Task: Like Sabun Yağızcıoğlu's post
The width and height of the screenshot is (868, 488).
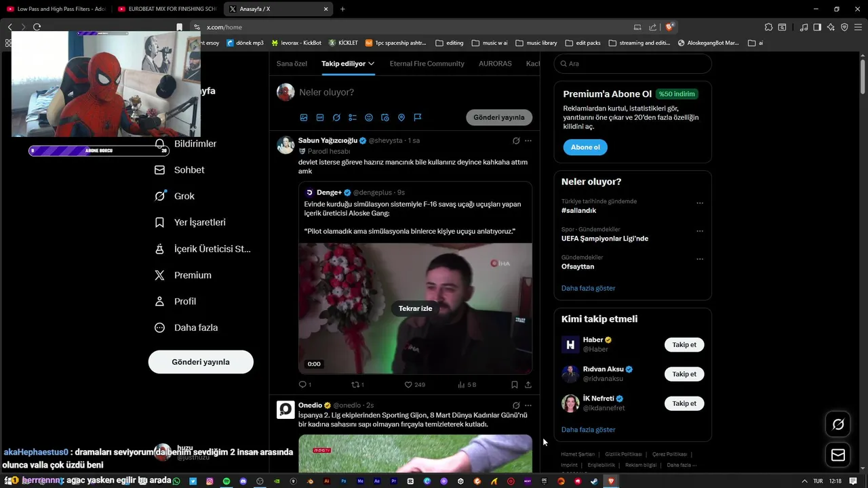Action: 414,384
